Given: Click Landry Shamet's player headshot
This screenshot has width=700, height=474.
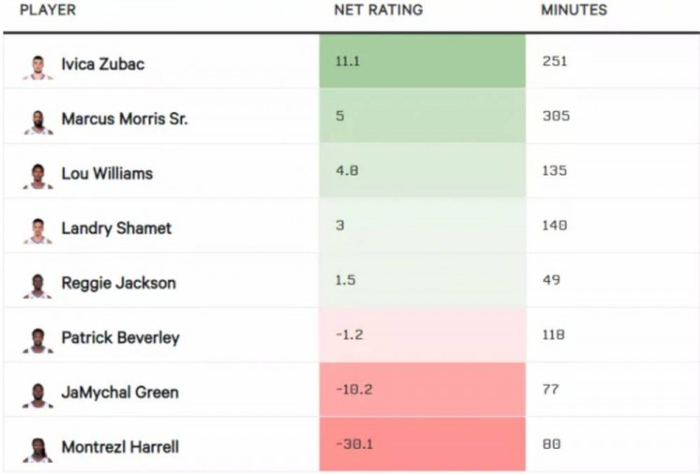Looking at the screenshot, I should [38, 230].
